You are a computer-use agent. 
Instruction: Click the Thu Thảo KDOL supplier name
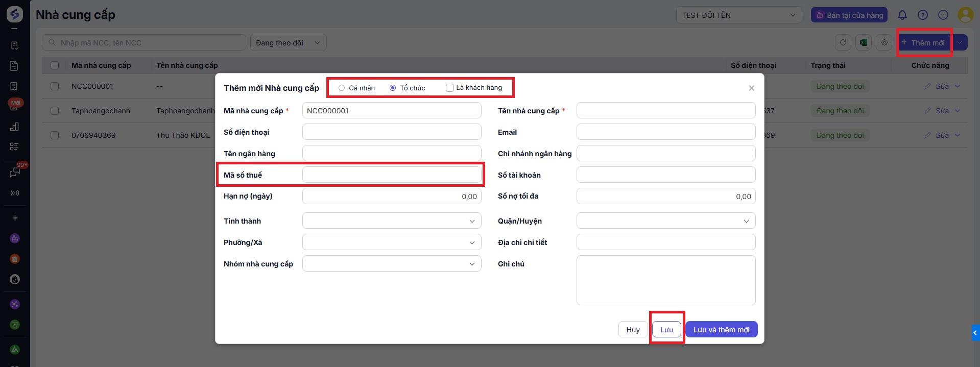(x=183, y=135)
